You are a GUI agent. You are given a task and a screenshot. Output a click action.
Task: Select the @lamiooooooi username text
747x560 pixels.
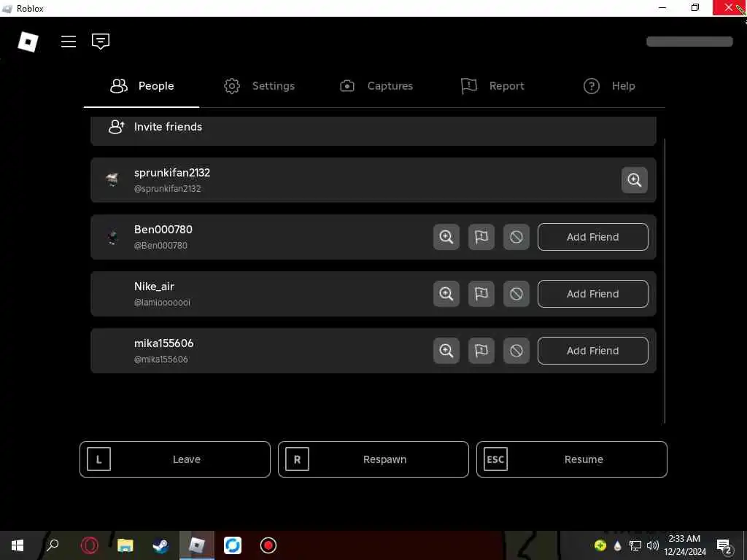(x=162, y=303)
